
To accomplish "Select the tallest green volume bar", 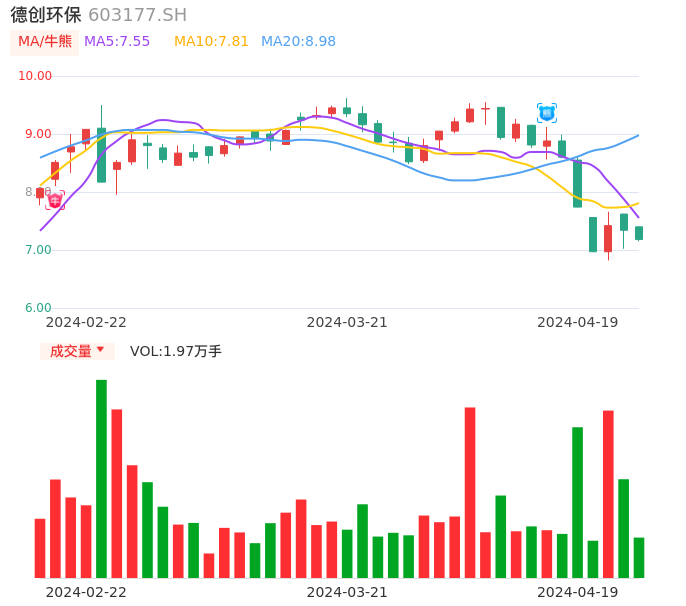I will (101, 478).
